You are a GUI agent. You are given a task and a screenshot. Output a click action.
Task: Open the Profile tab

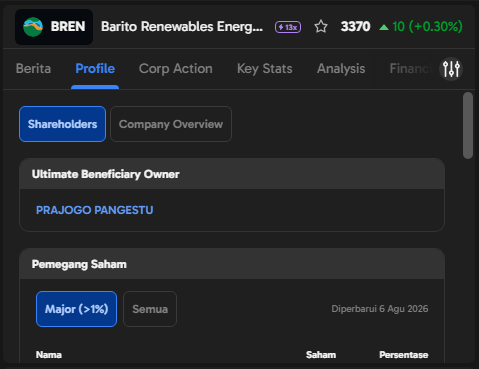click(95, 69)
